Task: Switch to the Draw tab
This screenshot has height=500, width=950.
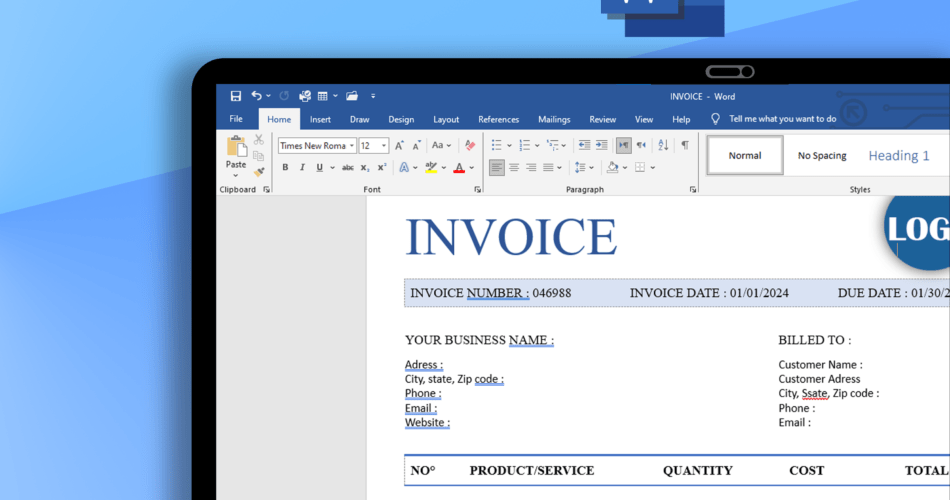Action: tap(359, 119)
